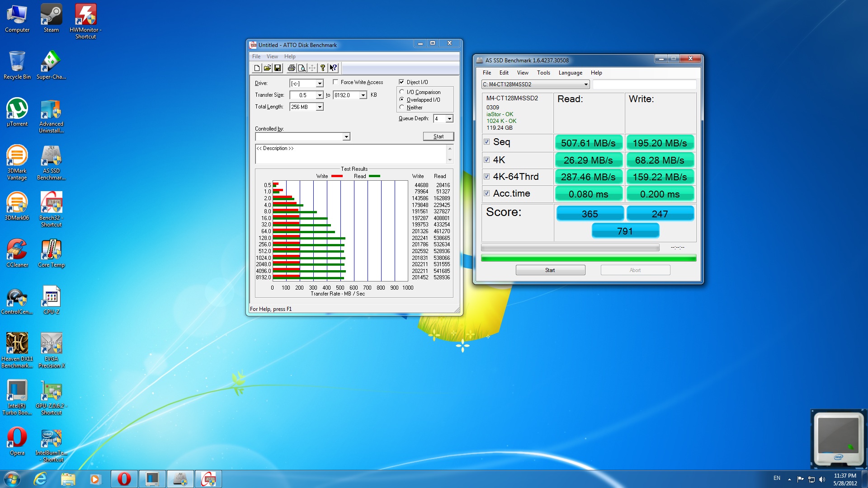Open the minimum Transfer Size 0.5 dropdown

click(320, 95)
